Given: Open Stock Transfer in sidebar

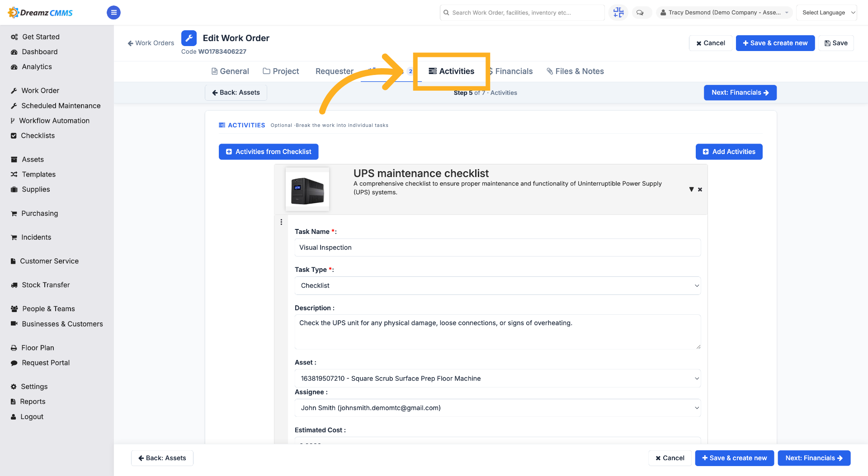Looking at the screenshot, I should 40,285.
